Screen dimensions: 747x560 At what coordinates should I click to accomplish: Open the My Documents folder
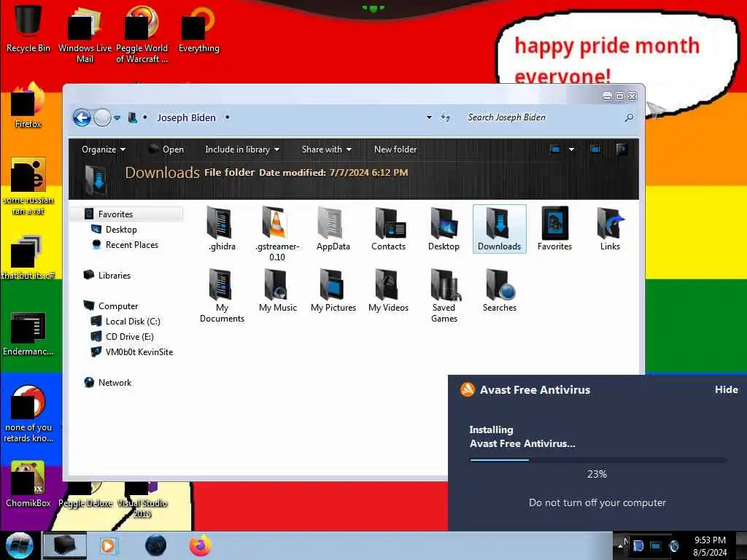pos(222,296)
